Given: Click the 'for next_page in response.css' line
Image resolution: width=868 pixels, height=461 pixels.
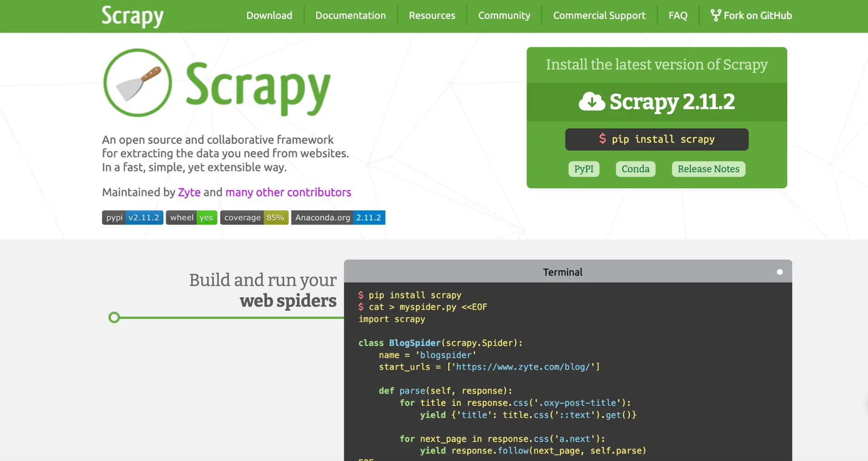Looking at the screenshot, I should pos(502,439).
